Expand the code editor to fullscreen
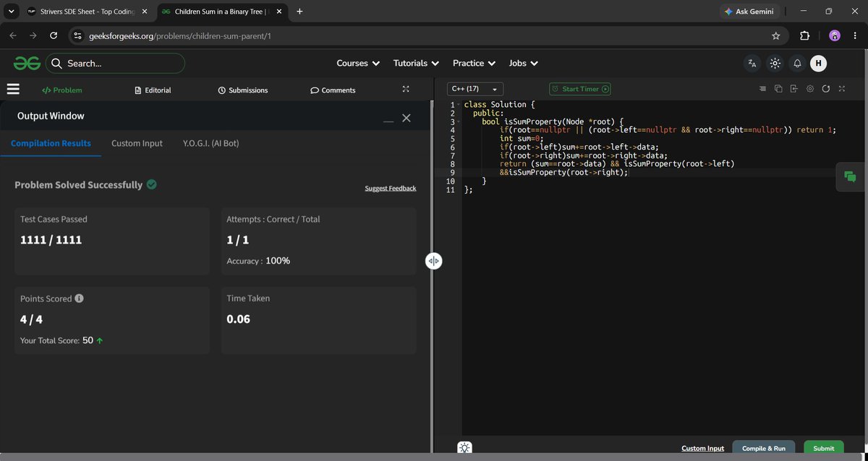This screenshot has width=868, height=461. coord(841,89)
